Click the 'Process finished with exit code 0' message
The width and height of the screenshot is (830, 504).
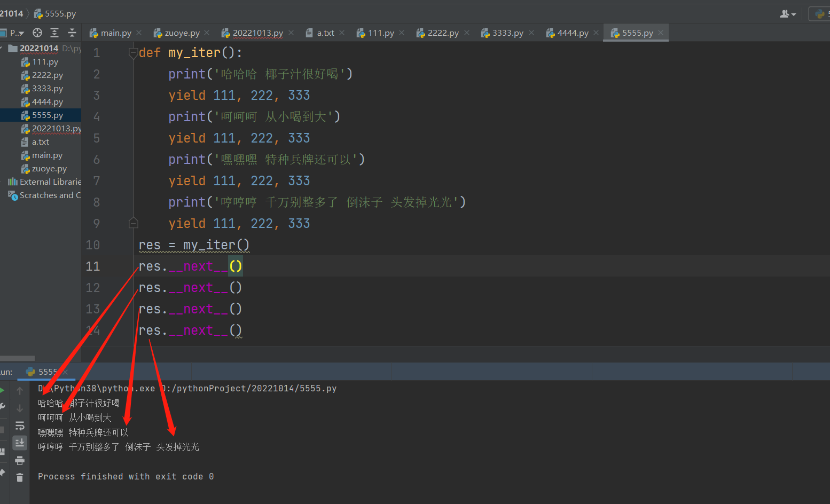pyautogui.click(x=126, y=476)
